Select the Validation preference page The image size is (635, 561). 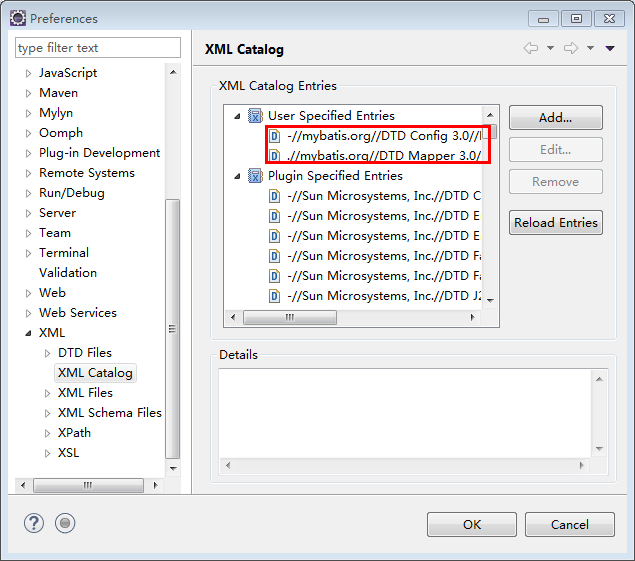point(68,273)
